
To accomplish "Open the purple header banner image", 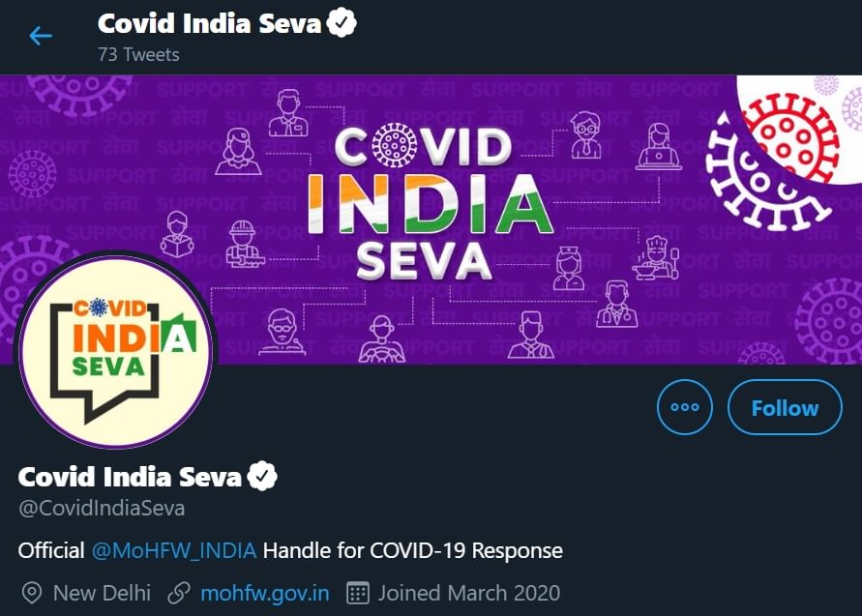I will [431, 220].
